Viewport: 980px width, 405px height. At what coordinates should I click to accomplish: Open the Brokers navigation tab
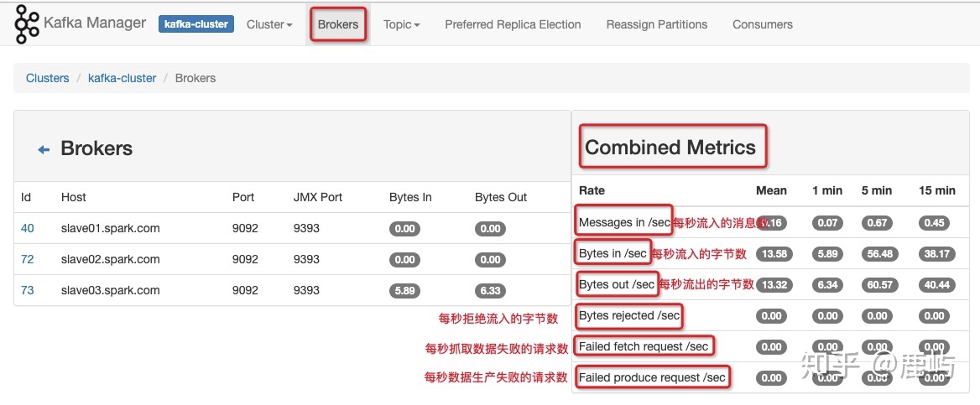(338, 24)
